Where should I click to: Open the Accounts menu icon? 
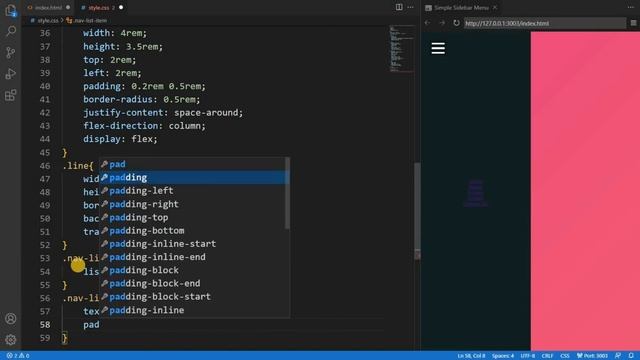(11, 318)
